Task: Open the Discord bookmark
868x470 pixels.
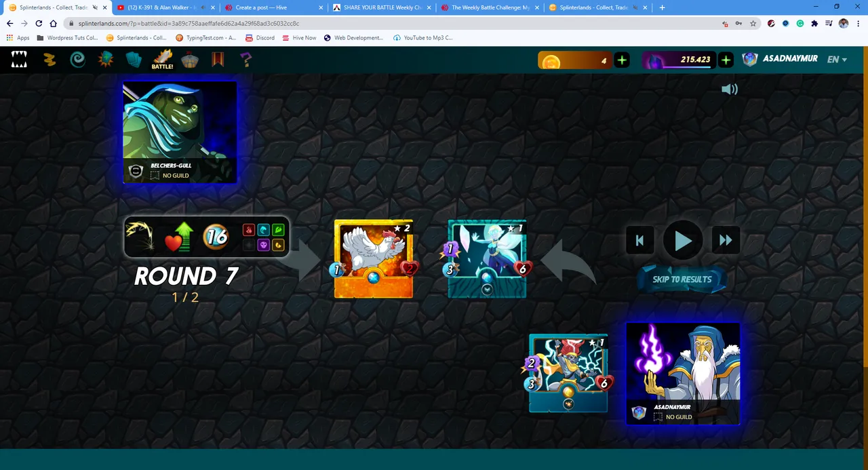Action: [260, 38]
